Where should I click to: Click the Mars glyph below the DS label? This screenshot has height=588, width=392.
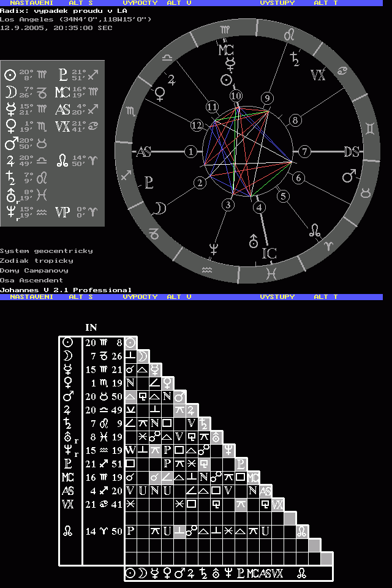pos(349,177)
